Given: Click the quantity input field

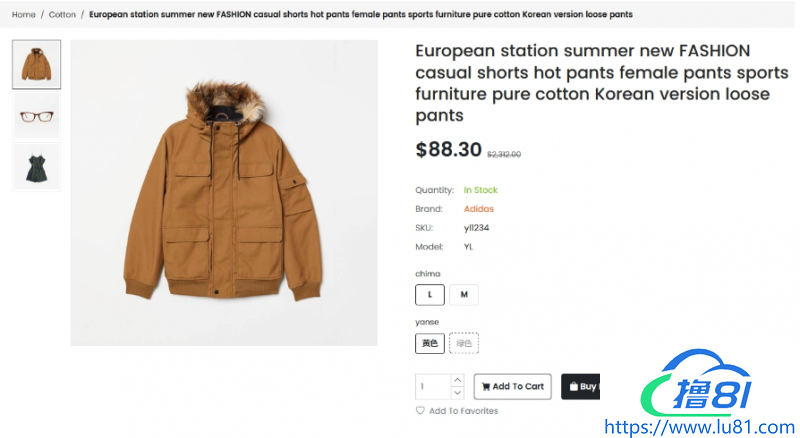Looking at the screenshot, I should [433, 387].
